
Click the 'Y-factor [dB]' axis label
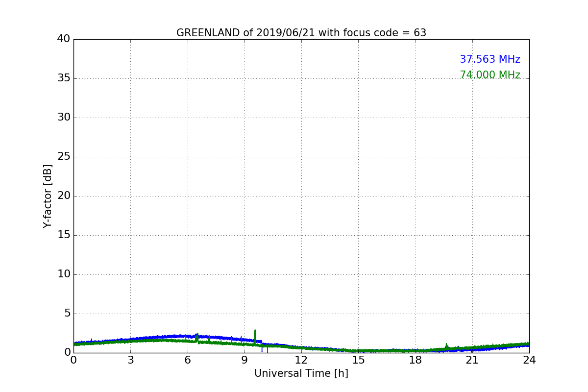tap(48, 196)
